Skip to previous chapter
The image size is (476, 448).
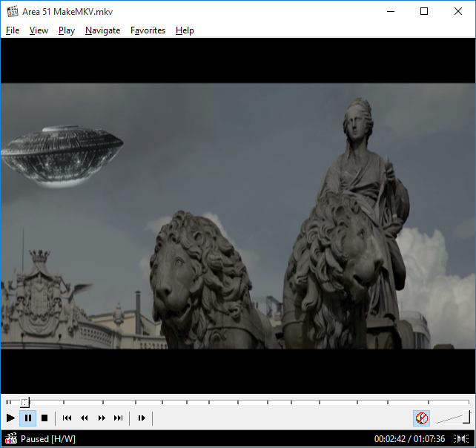[67, 418]
